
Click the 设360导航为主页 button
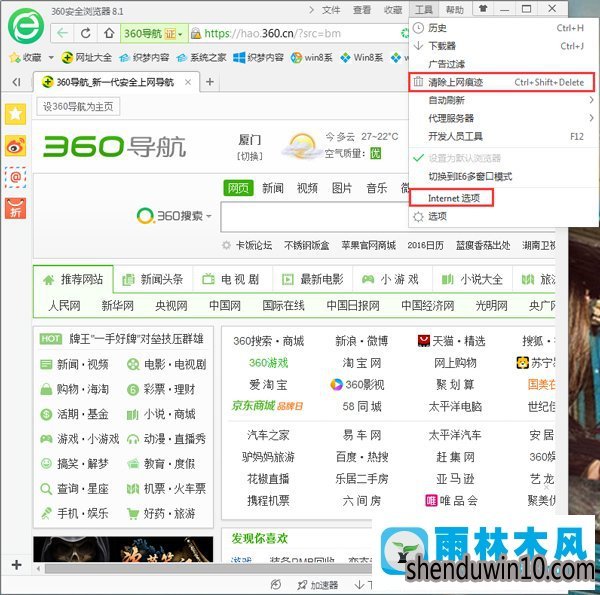[78, 106]
